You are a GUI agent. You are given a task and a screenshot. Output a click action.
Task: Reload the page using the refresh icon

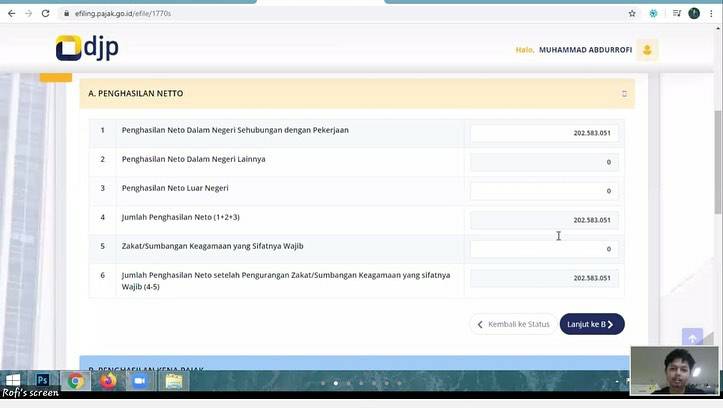(45, 13)
